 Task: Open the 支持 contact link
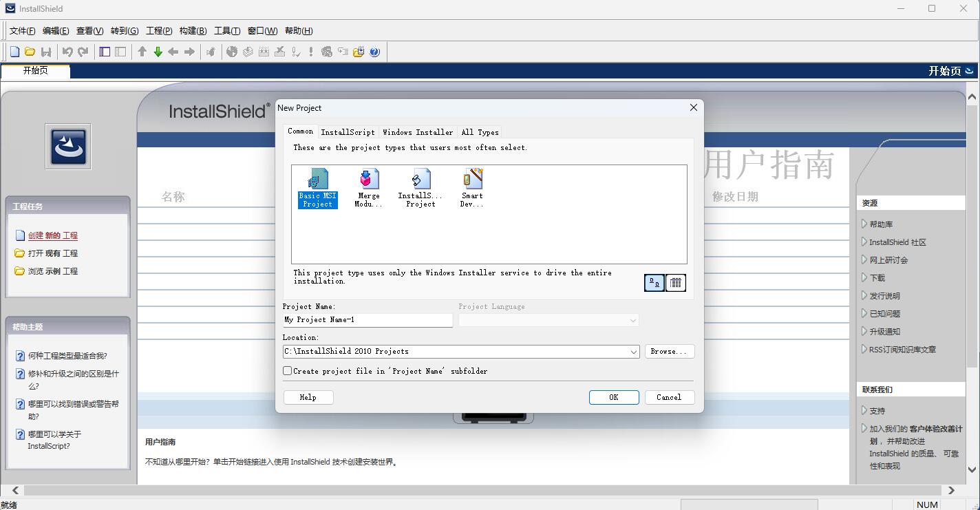[x=877, y=411]
